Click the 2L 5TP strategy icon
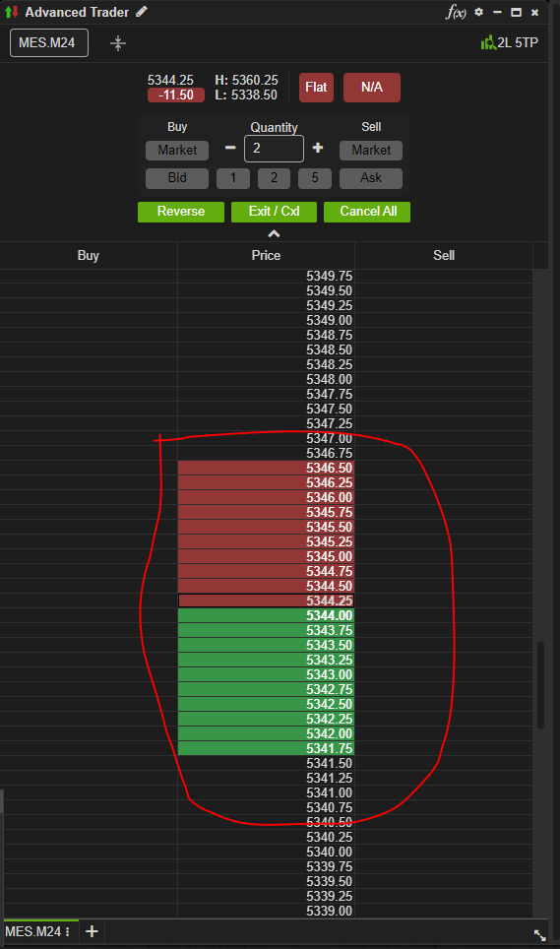 (x=487, y=42)
